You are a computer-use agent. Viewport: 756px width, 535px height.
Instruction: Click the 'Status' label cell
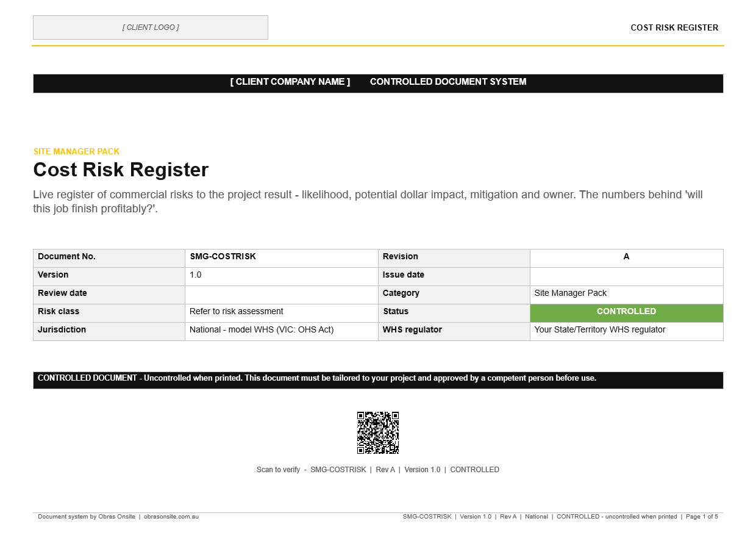(x=454, y=313)
